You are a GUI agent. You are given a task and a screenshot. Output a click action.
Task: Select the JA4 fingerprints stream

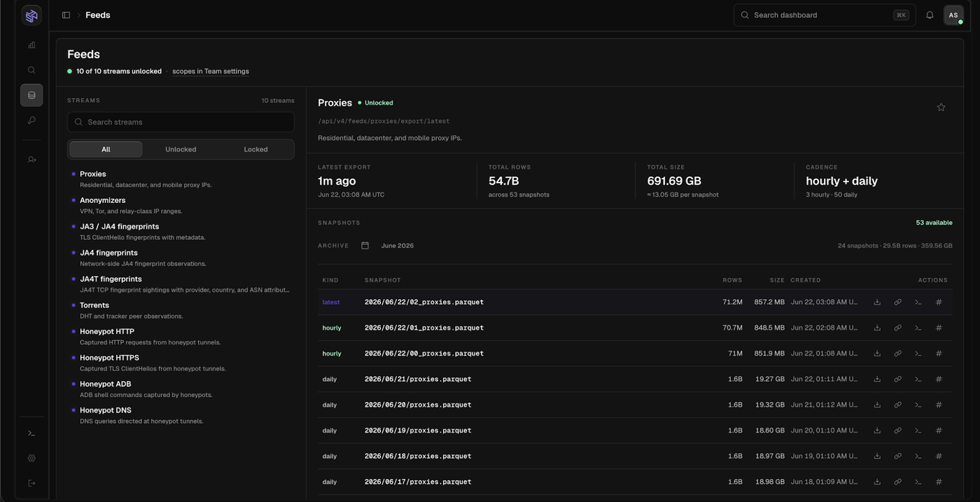click(181, 258)
